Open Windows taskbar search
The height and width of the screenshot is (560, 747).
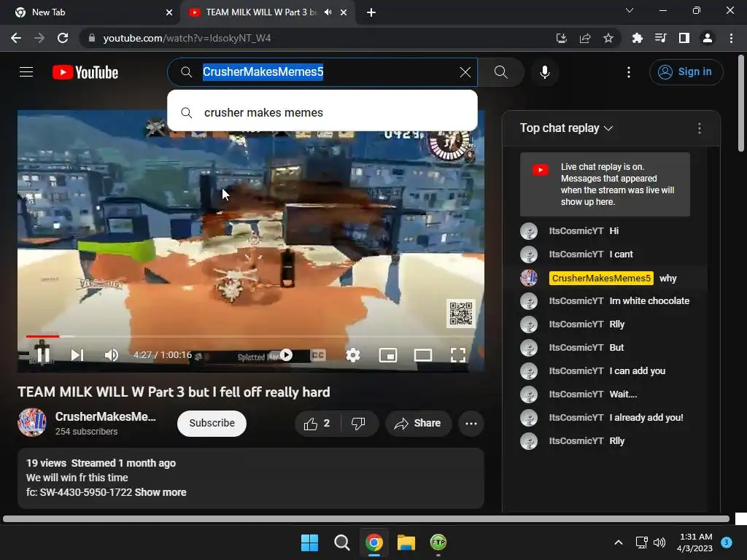pyautogui.click(x=341, y=542)
